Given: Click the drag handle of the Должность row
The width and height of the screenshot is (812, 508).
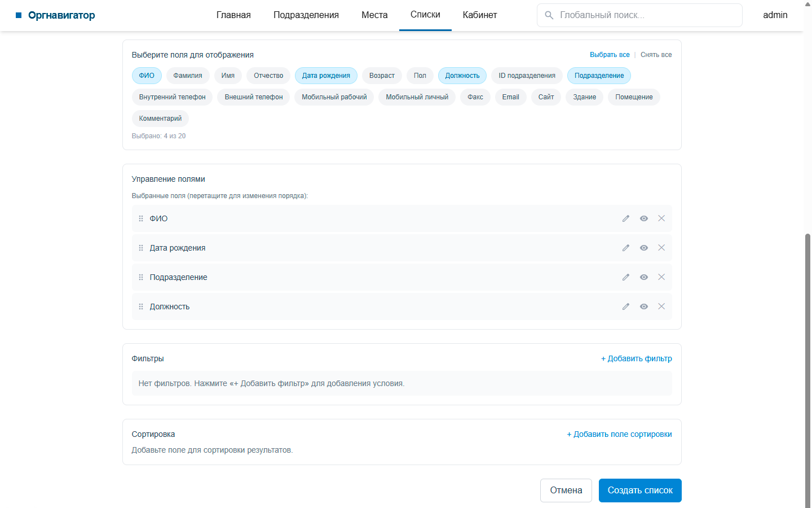Looking at the screenshot, I should 141,306.
